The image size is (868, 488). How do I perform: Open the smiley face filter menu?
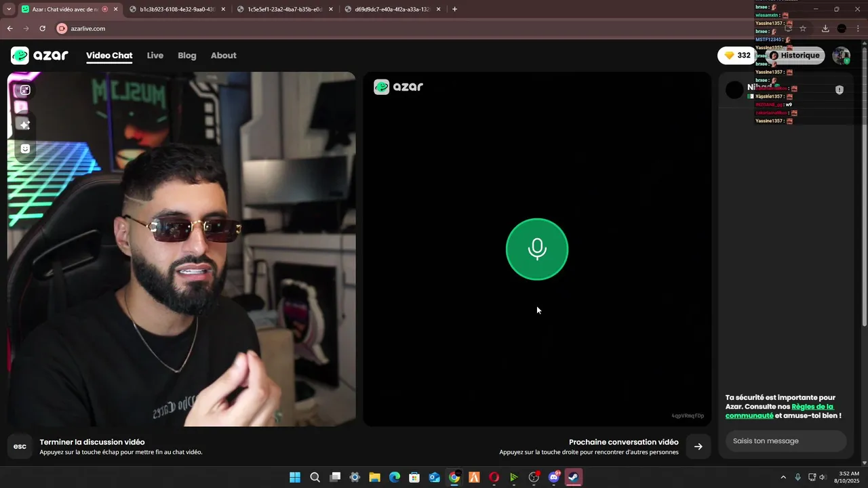[25, 148]
